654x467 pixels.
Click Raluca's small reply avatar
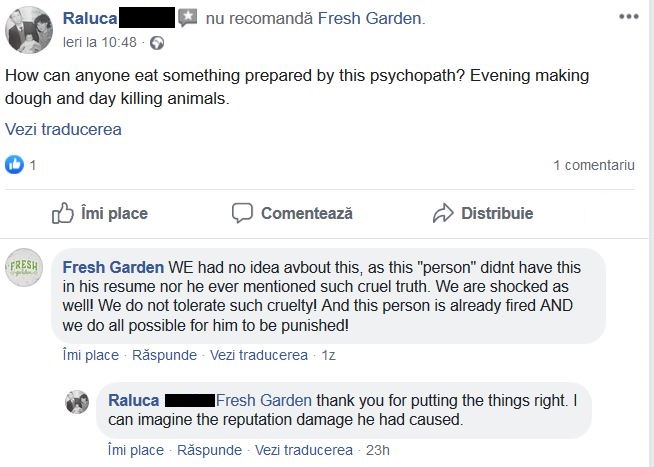pos(78,402)
